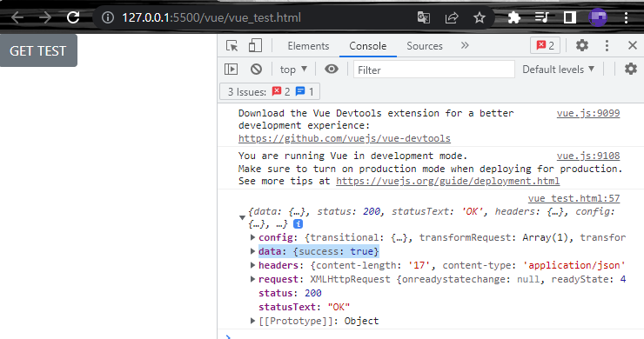Screen dimensions: 644x339
Task: Open the extensions puzzle icon
Action: [513, 17]
